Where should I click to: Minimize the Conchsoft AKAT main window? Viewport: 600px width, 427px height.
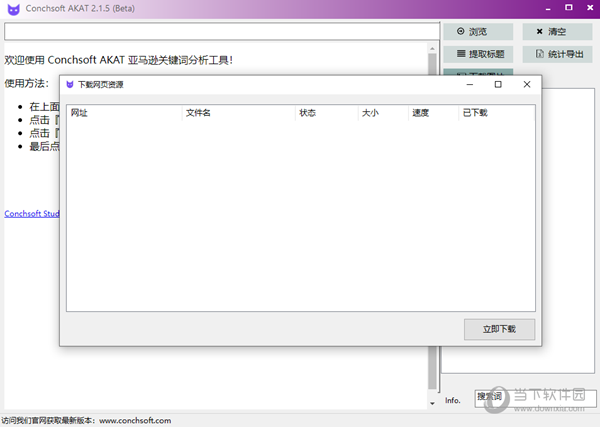pos(548,8)
